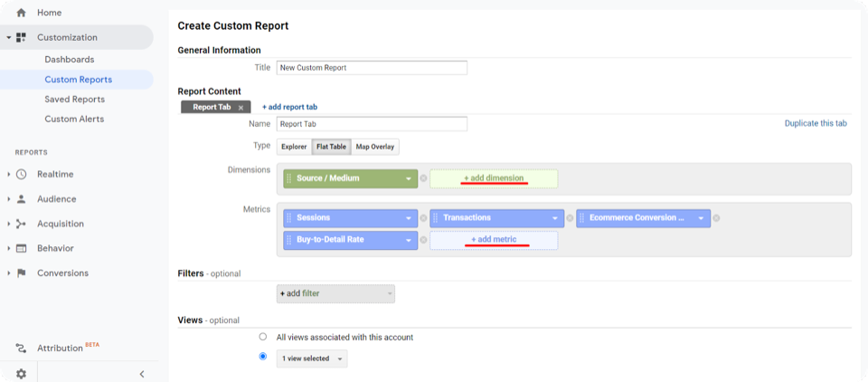The height and width of the screenshot is (382, 868).
Task: Switch to the Map Overlay type tab
Action: click(x=374, y=147)
